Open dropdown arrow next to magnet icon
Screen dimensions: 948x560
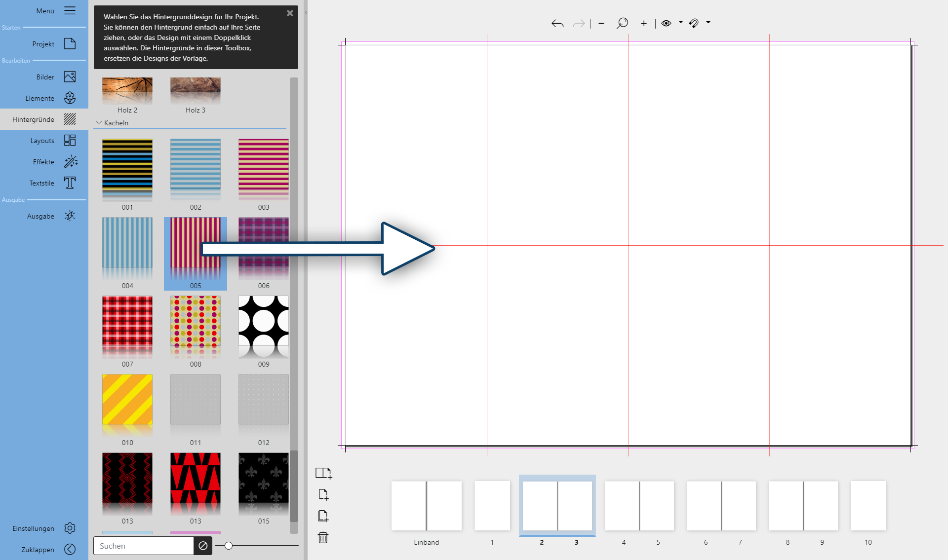pyautogui.click(x=708, y=22)
